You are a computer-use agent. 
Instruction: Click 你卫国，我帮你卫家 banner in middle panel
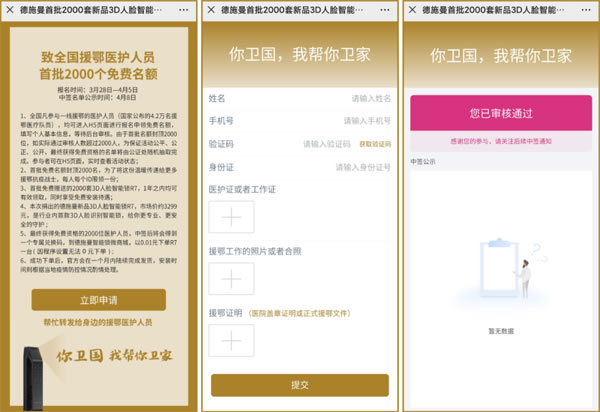pyautogui.click(x=300, y=54)
